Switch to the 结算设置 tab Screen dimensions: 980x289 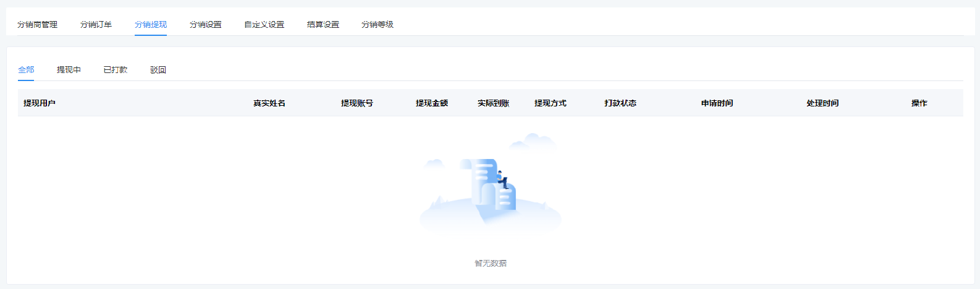[x=323, y=25]
